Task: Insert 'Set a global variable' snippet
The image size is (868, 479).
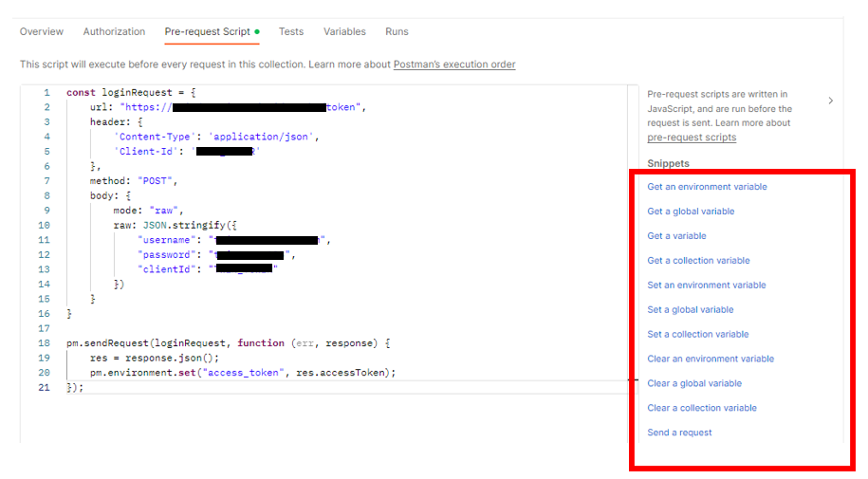Action: pyautogui.click(x=691, y=309)
